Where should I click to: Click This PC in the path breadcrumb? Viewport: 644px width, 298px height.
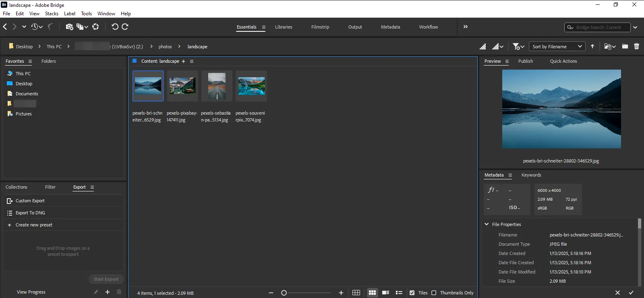click(x=54, y=47)
